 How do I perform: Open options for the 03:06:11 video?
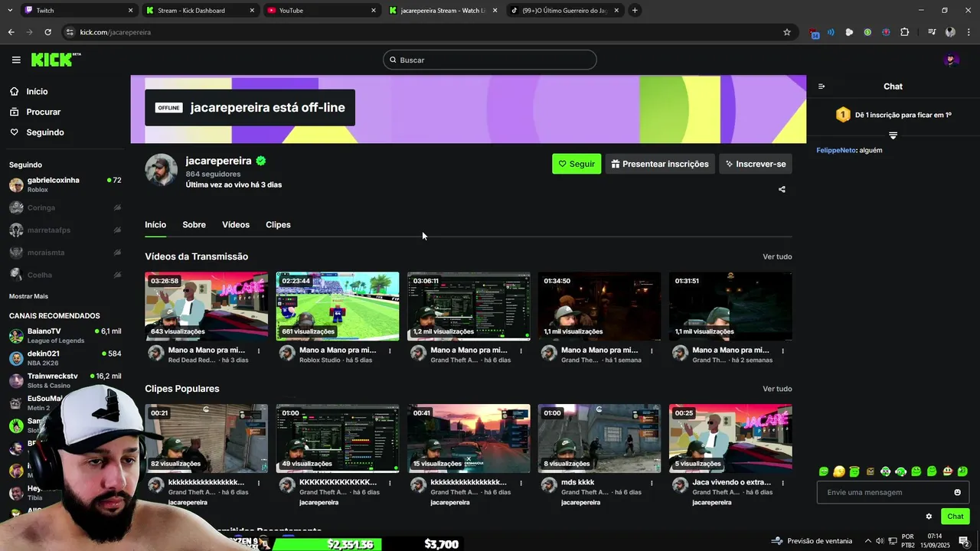pyautogui.click(x=521, y=351)
